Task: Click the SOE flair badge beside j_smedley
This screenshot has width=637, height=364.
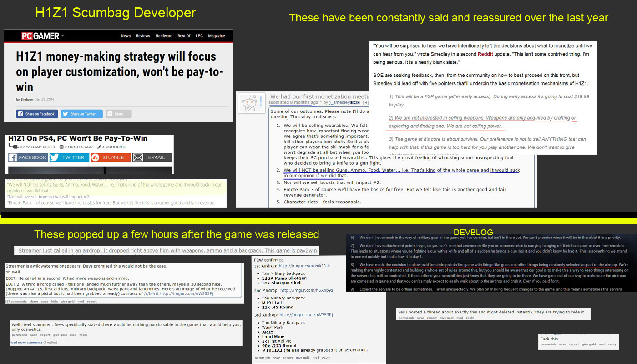Action: coord(355,102)
